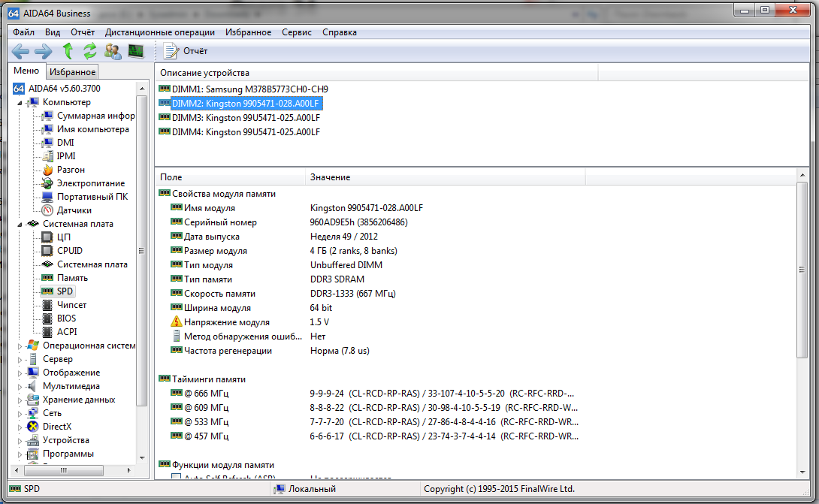The height and width of the screenshot is (504, 819).
Task: Click the Значение column header
Action: coord(445,177)
